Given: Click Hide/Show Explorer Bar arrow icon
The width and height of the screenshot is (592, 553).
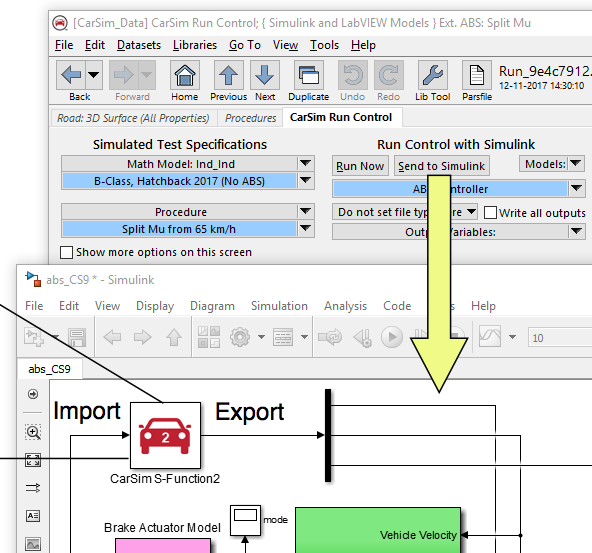Looking at the screenshot, I should click(x=33, y=394).
